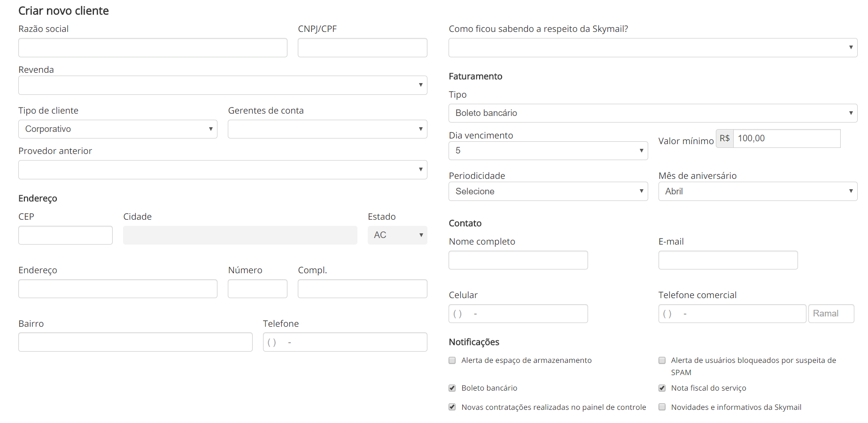Click the Razão social text field

153,48
